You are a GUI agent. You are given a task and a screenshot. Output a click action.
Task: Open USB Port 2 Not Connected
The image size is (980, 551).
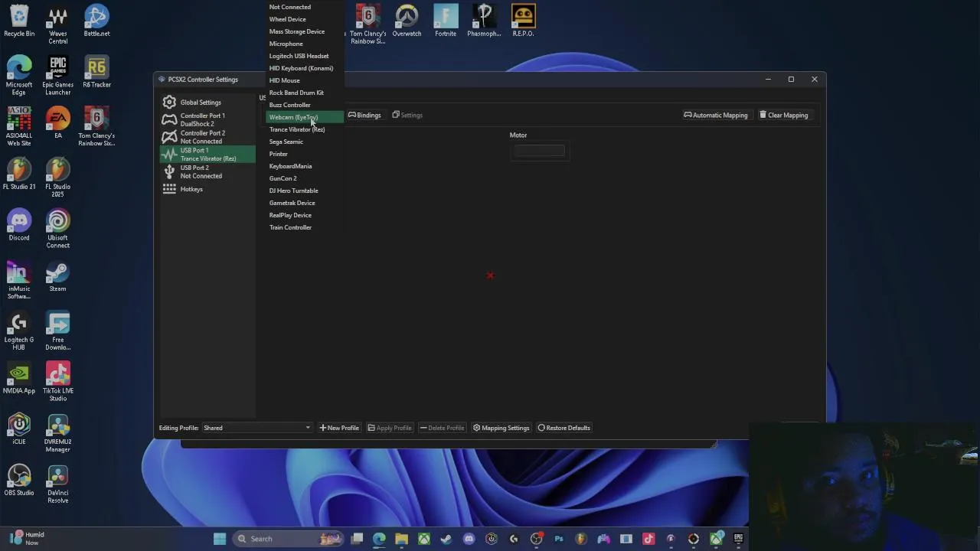[207, 171]
